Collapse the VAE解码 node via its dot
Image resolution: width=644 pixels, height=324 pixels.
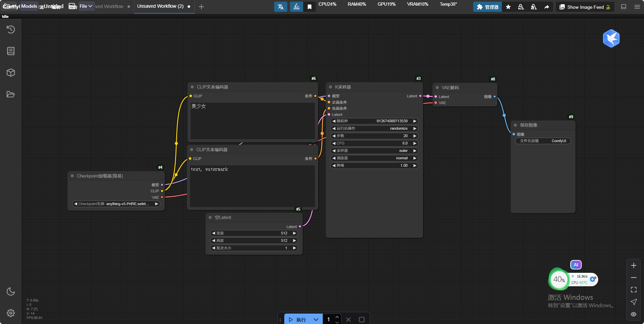(437, 88)
